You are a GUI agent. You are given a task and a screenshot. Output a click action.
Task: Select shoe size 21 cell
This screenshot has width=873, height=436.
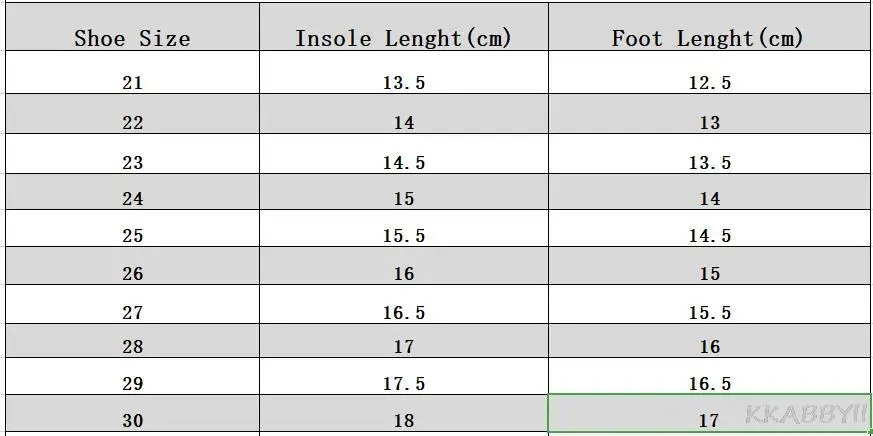click(x=132, y=83)
